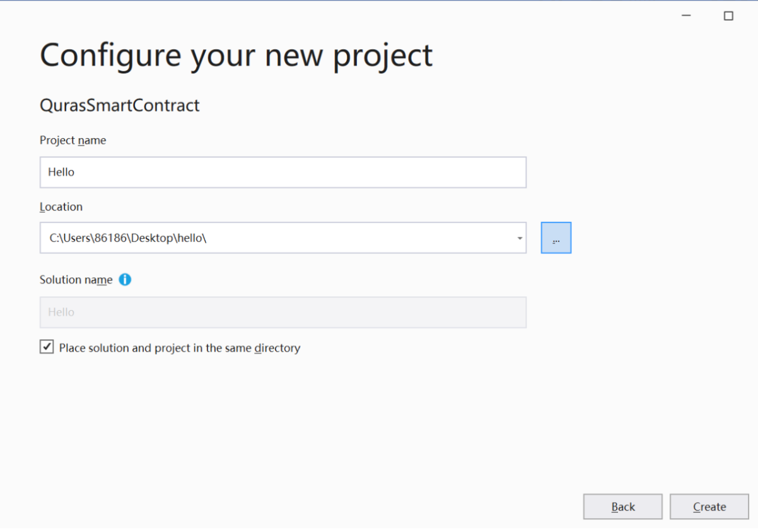
Task: Expand the Location dropdown arrow
Action: (x=520, y=238)
